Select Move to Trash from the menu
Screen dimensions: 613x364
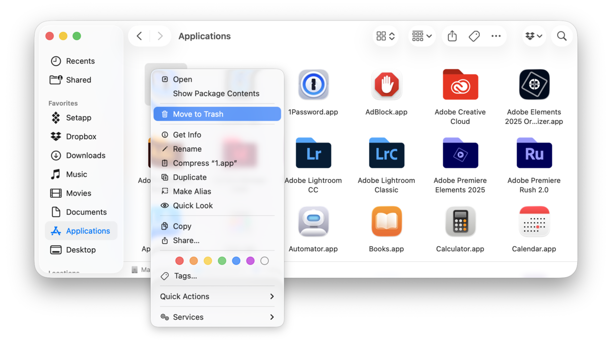point(217,113)
